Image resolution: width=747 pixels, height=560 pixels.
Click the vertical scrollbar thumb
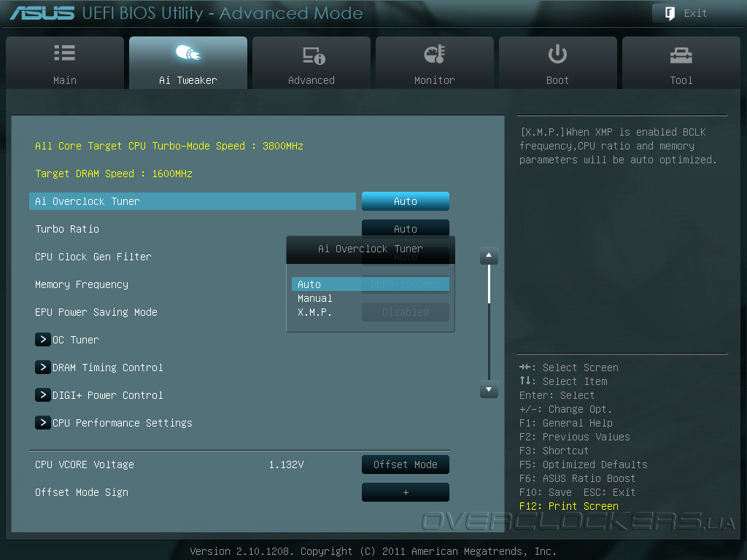489,284
